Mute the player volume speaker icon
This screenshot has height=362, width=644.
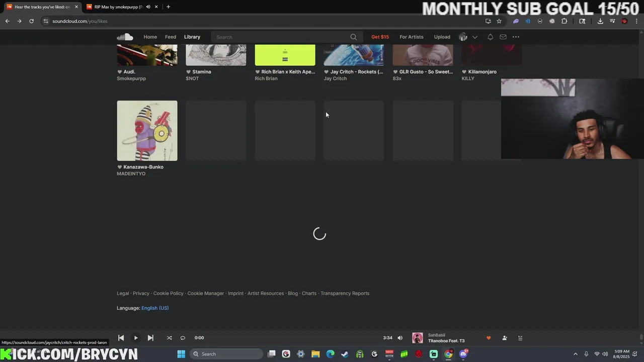(x=400, y=338)
